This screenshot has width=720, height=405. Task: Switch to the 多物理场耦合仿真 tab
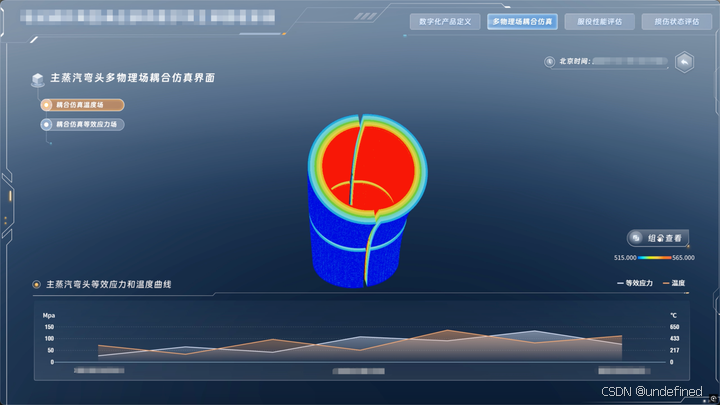click(523, 22)
